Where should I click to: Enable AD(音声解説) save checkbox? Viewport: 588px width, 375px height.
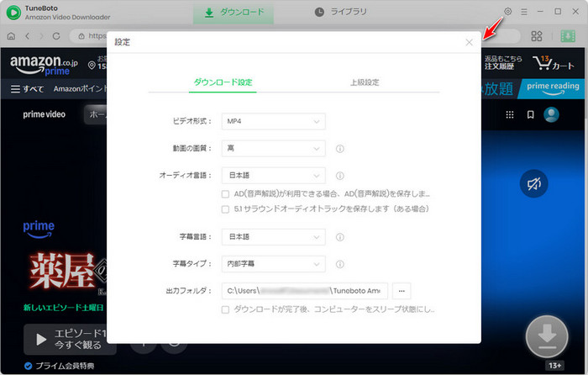[225, 194]
